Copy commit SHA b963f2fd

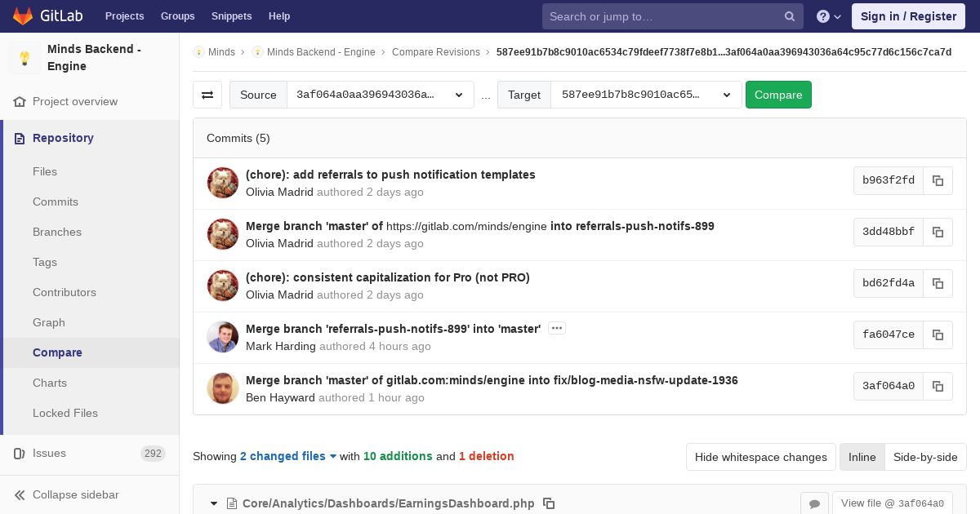click(938, 180)
